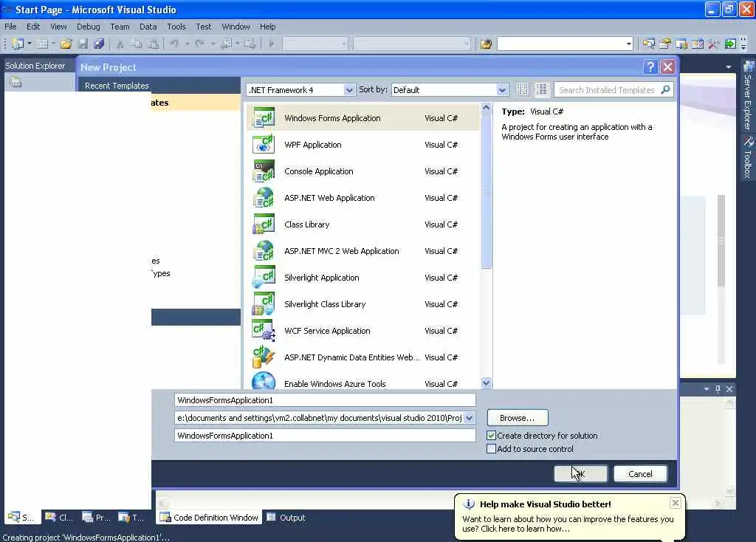
Task: Select ASP.NET Dynamic Data Entities Web row
Action: (363, 357)
